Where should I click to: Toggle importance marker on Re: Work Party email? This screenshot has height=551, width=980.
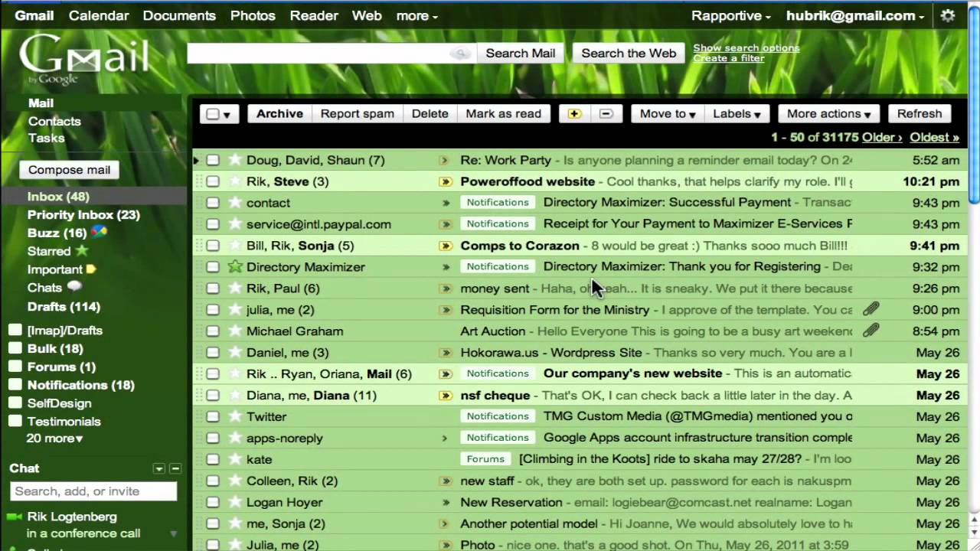coord(443,161)
